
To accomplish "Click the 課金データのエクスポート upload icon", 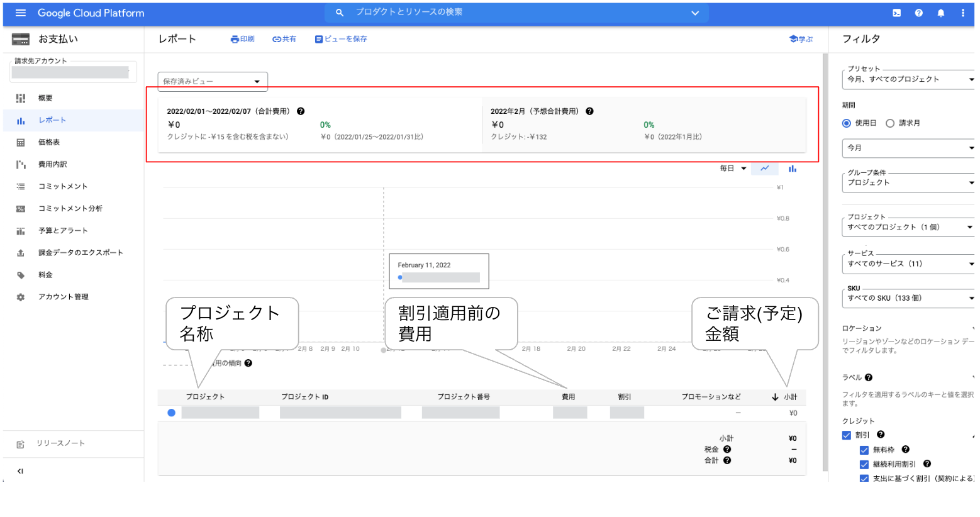I will click(21, 253).
